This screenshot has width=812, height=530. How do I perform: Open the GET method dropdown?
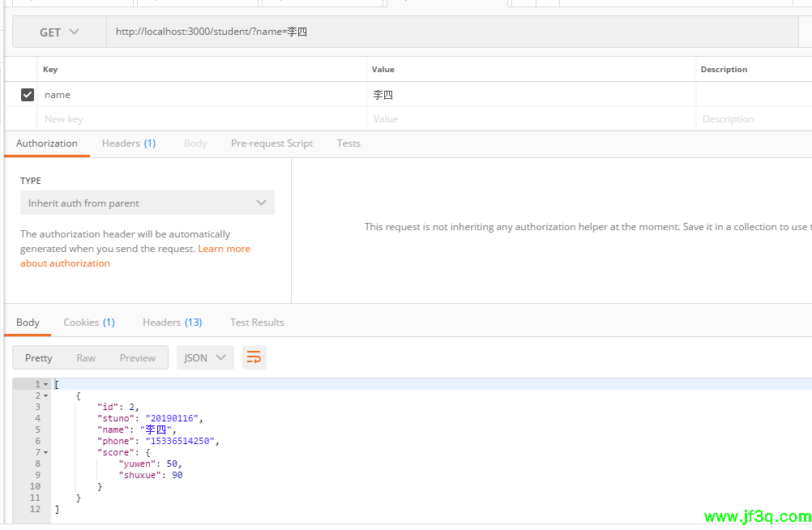click(x=59, y=32)
